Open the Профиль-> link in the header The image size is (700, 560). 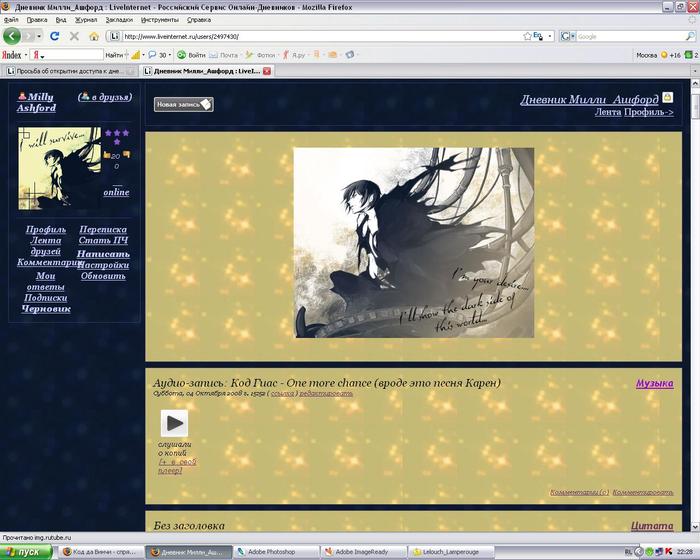pyautogui.click(x=649, y=112)
